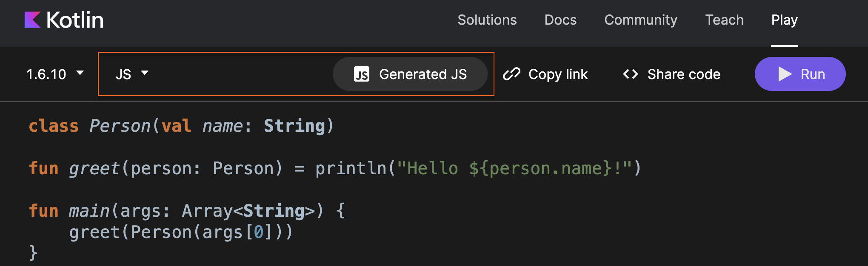Screen dimensions: 868x266
Task: Click the "Hello ${person.name}!" string literal
Action: 514,168
